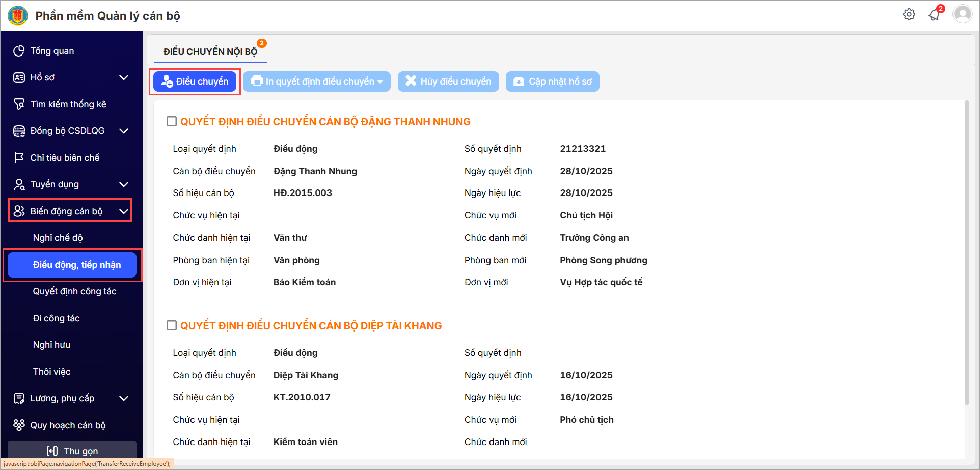Click the Điều chuyển button
Screen dimensions: 980x470
[x=195, y=81]
